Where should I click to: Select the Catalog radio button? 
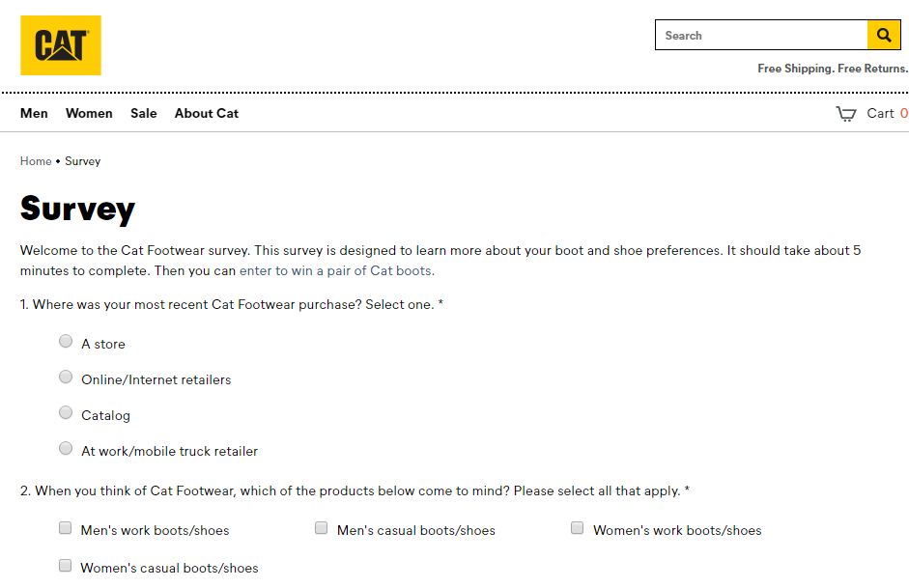(x=66, y=412)
